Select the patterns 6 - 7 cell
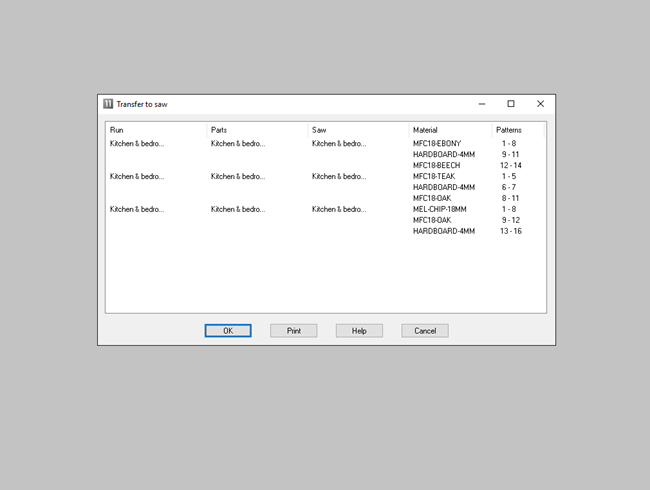The width and height of the screenshot is (650, 490). [x=509, y=187]
